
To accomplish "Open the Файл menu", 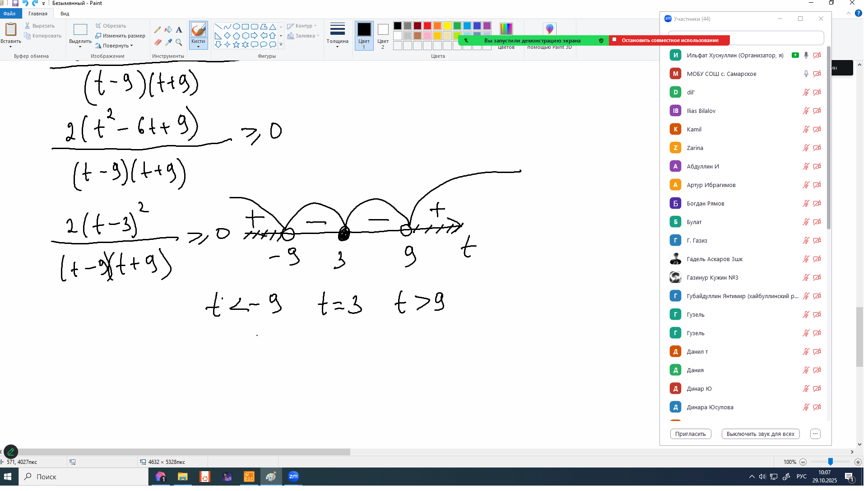I will pyautogui.click(x=9, y=14).
